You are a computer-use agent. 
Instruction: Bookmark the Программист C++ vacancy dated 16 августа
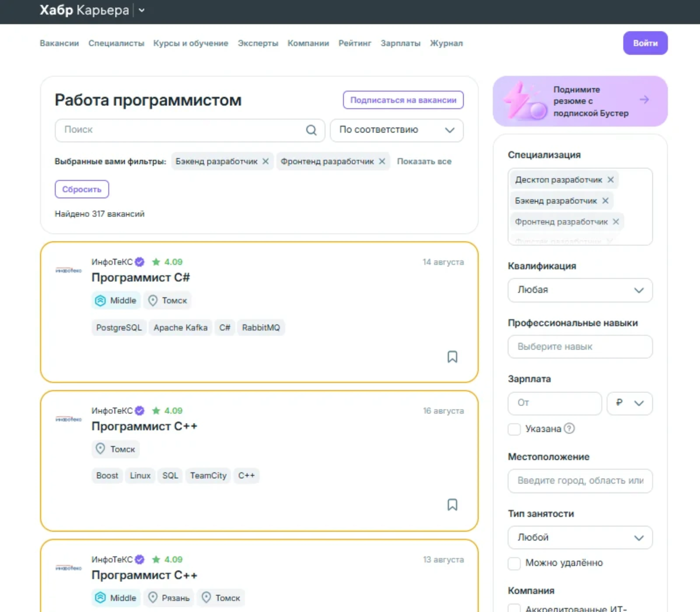452,505
